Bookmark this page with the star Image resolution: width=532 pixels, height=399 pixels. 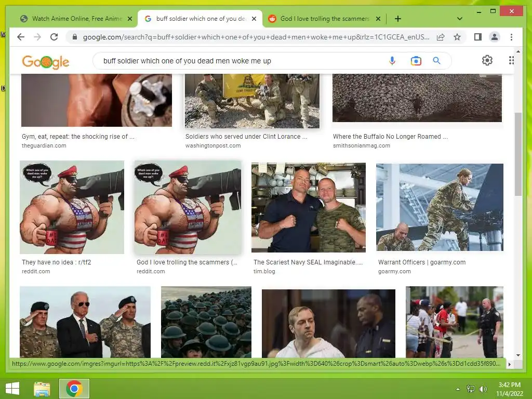tap(457, 37)
